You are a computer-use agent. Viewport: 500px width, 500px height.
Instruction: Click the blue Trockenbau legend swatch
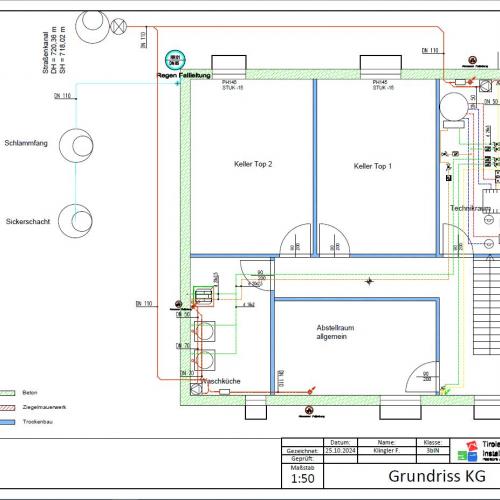7,422
